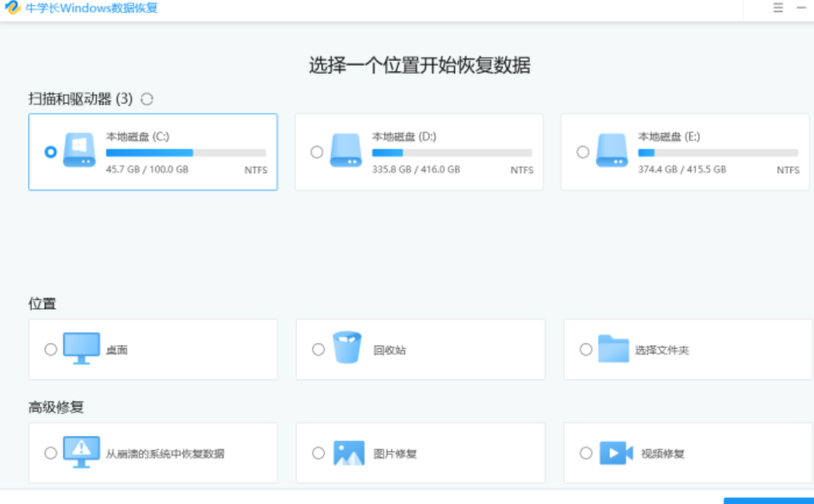Click the crashed system recovery icon
The height and width of the screenshot is (504, 814).
click(79, 452)
